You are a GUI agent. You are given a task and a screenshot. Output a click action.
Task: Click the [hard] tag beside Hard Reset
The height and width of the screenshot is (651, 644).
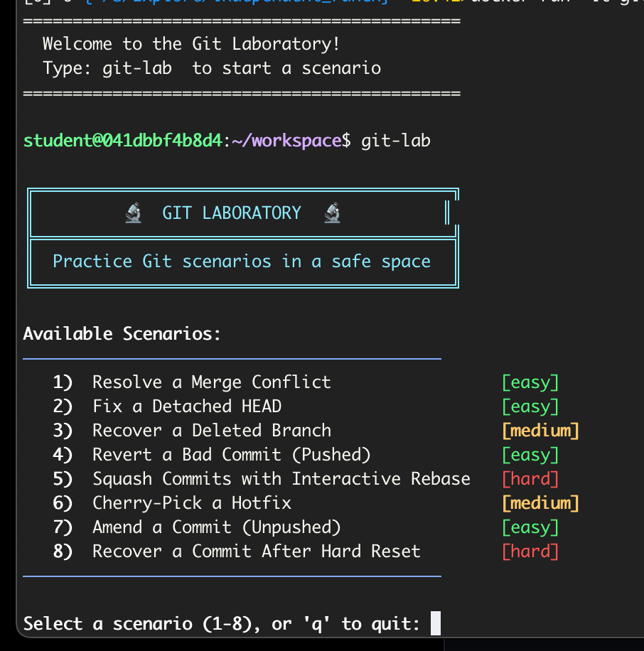[530, 552]
